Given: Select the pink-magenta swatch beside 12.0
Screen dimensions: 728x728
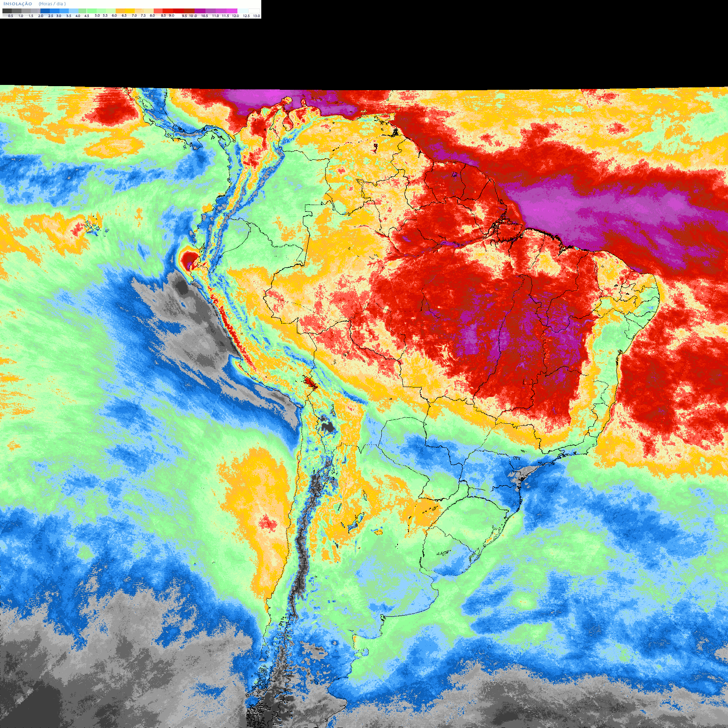Looking at the screenshot, I should [232, 11].
